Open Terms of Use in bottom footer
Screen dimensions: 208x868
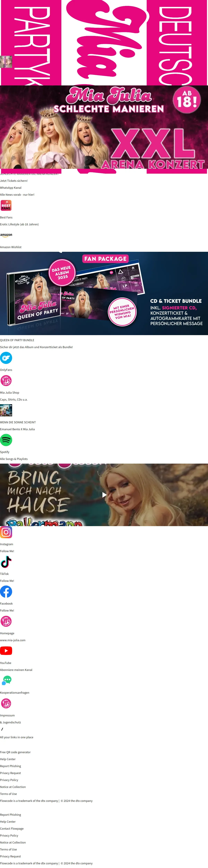pos(8,849)
